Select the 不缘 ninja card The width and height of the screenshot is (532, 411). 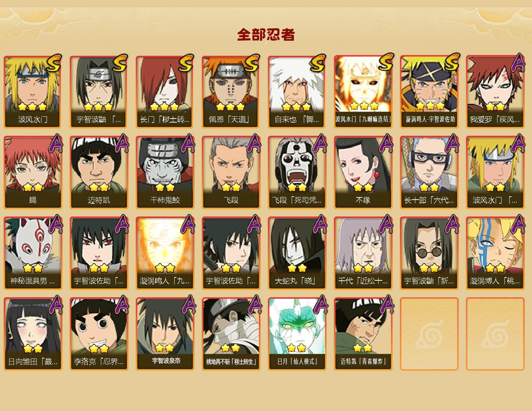pyautogui.click(x=363, y=172)
